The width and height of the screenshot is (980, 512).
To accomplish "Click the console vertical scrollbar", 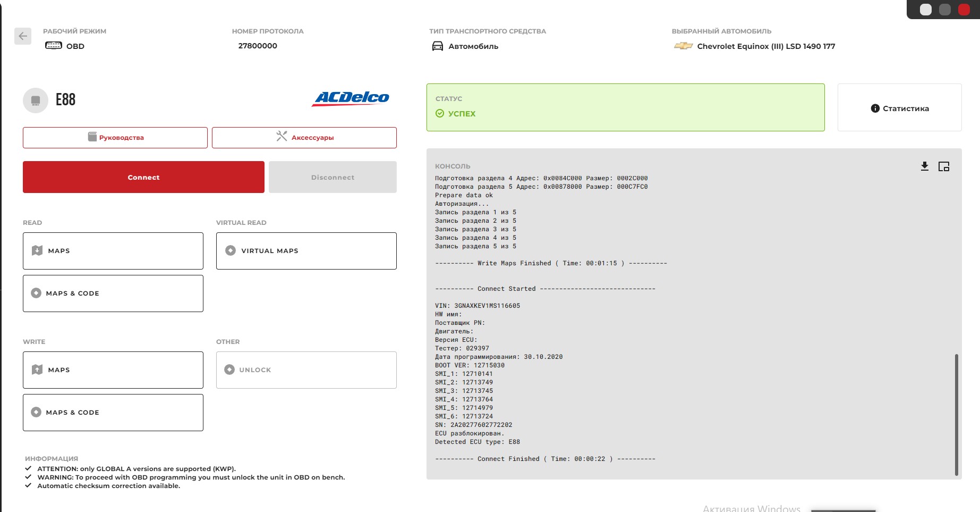I will coord(956,415).
